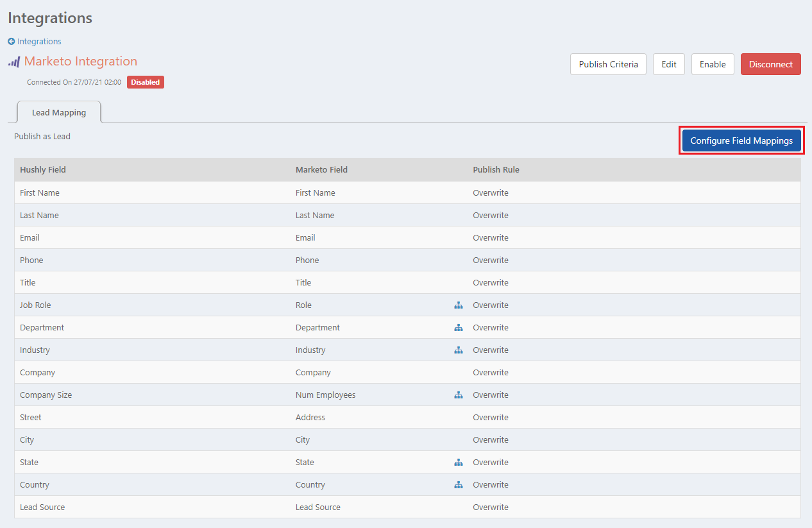Screen dimensions: 812x528
Task: Click the Hushly field Email cell
Action: point(30,238)
